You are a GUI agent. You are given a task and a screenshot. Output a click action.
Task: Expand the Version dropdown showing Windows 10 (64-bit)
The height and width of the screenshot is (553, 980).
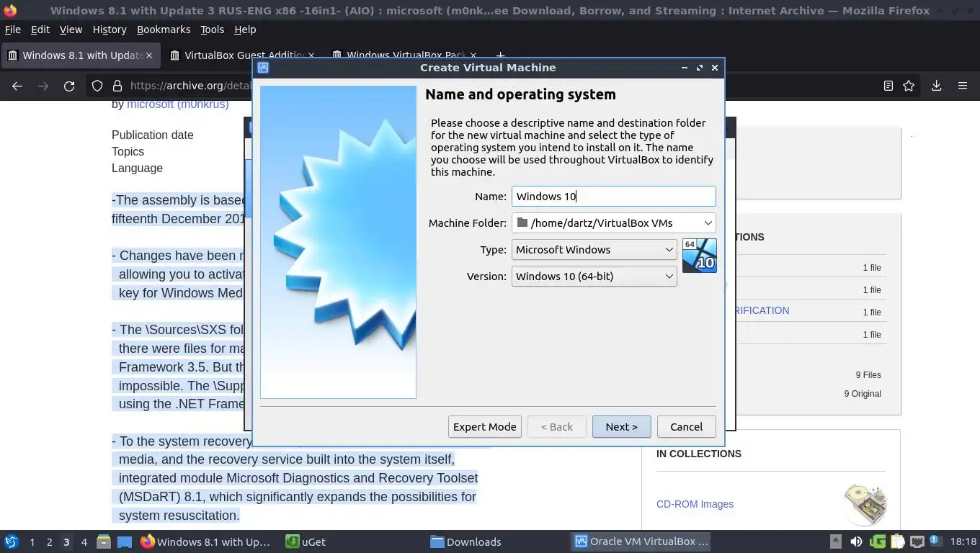tap(594, 276)
